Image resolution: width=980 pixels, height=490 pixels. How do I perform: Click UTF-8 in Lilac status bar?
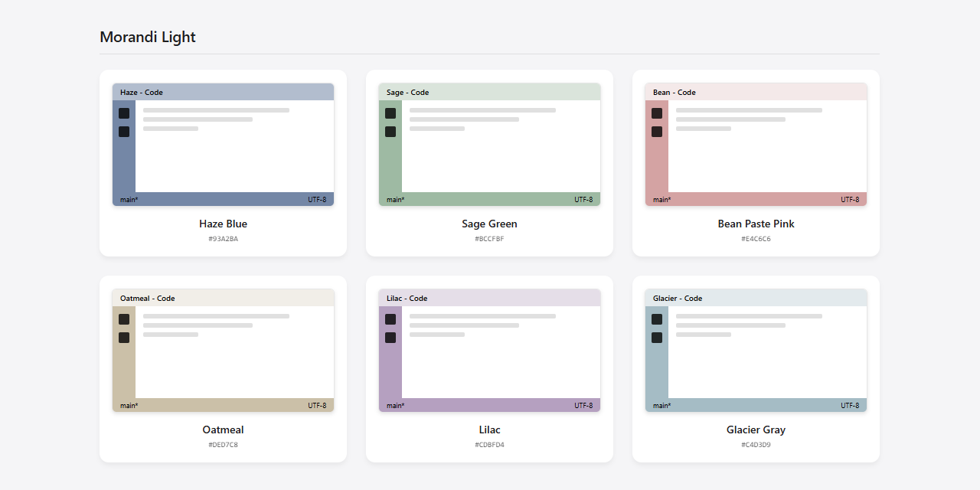coord(583,406)
